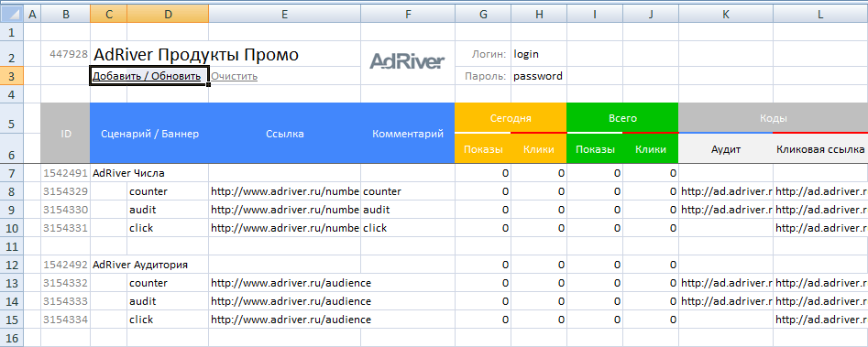Select banner 'counter' in row 8
This screenshot has height=347, width=868.
168,191
